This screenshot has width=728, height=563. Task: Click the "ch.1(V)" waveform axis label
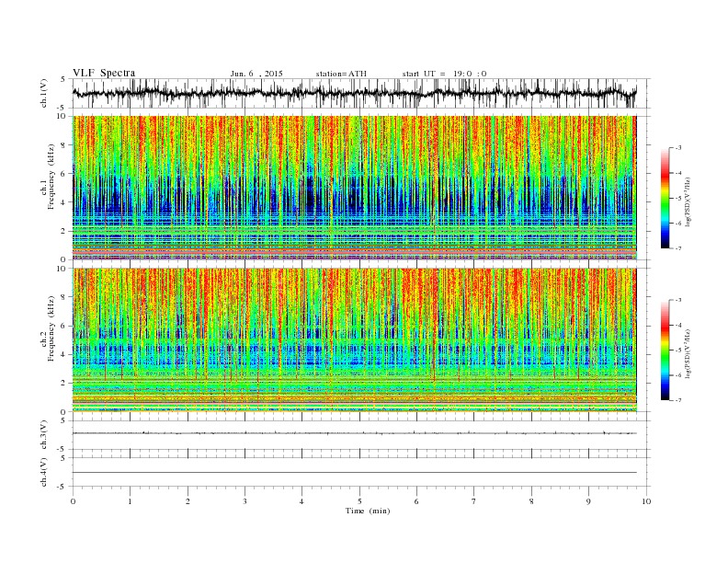(x=44, y=94)
